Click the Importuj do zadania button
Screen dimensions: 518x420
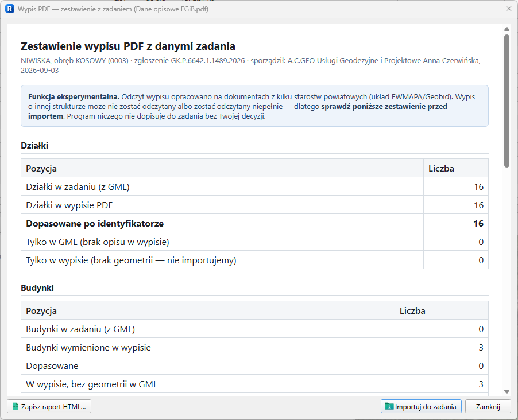(x=421, y=406)
